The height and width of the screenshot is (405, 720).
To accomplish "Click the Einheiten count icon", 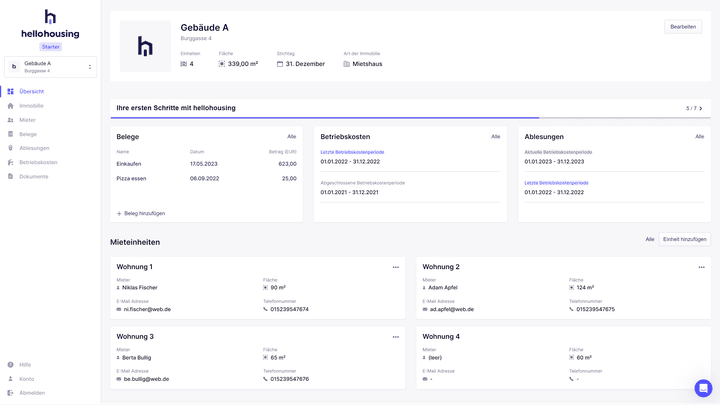I will click(x=184, y=64).
